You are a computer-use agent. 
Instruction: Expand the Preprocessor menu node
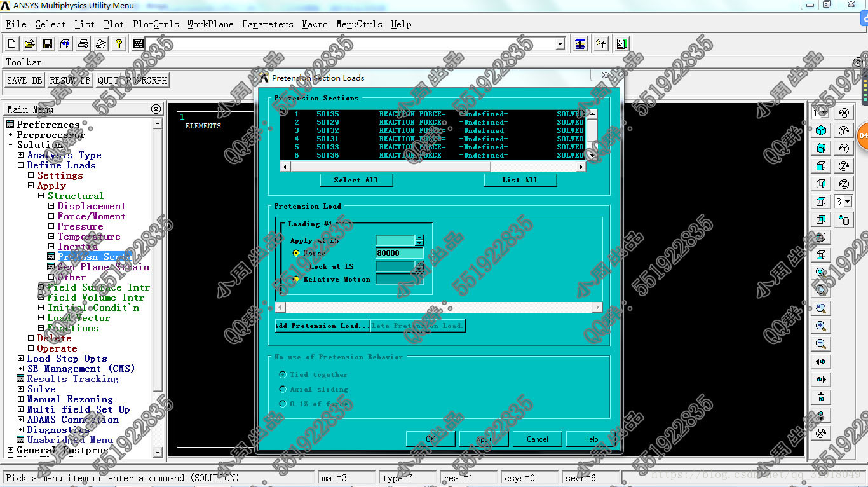click(10, 135)
